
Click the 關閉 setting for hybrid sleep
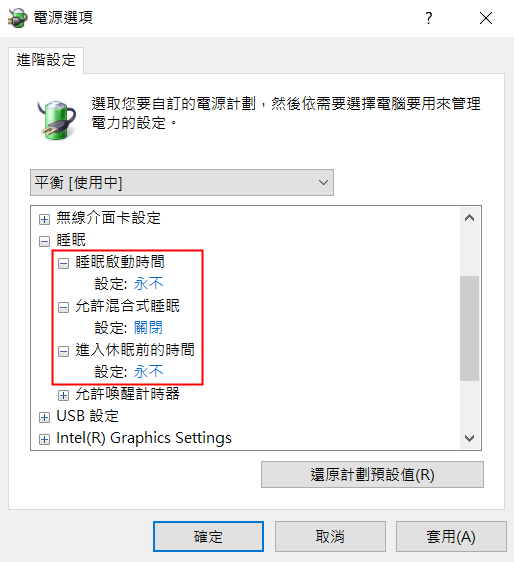[148, 328]
